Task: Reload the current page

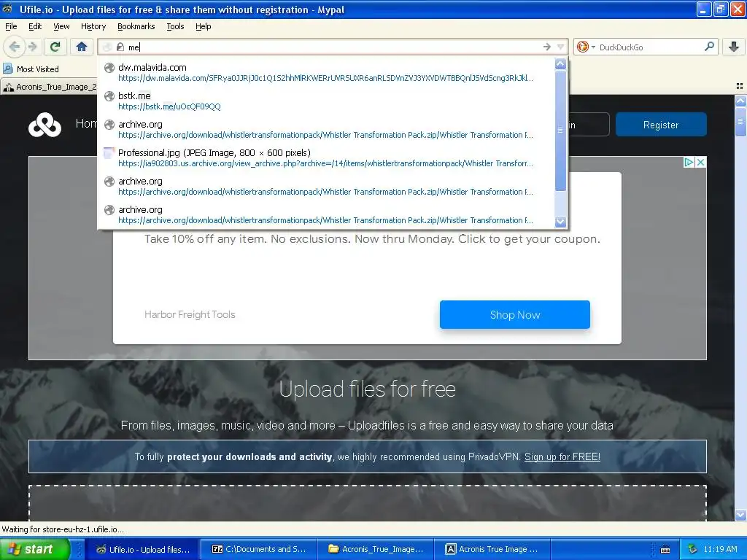Action: [x=55, y=47]
